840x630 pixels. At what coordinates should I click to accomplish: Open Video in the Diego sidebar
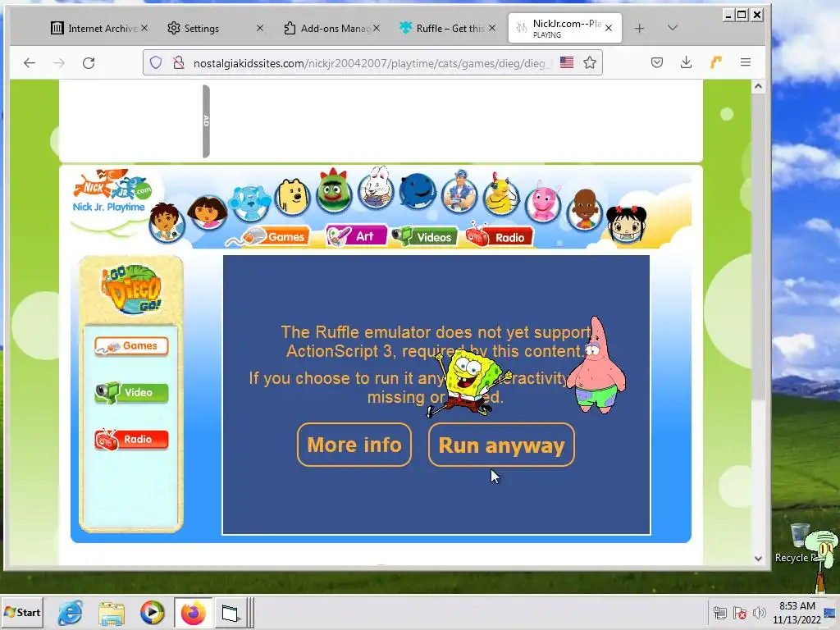pyautogui.click(x=131, y=393)
